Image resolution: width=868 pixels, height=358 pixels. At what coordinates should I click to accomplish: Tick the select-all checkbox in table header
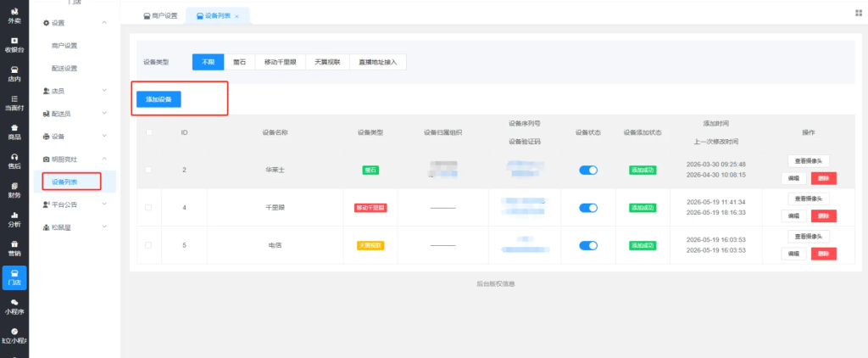click(x=148, y=132)
